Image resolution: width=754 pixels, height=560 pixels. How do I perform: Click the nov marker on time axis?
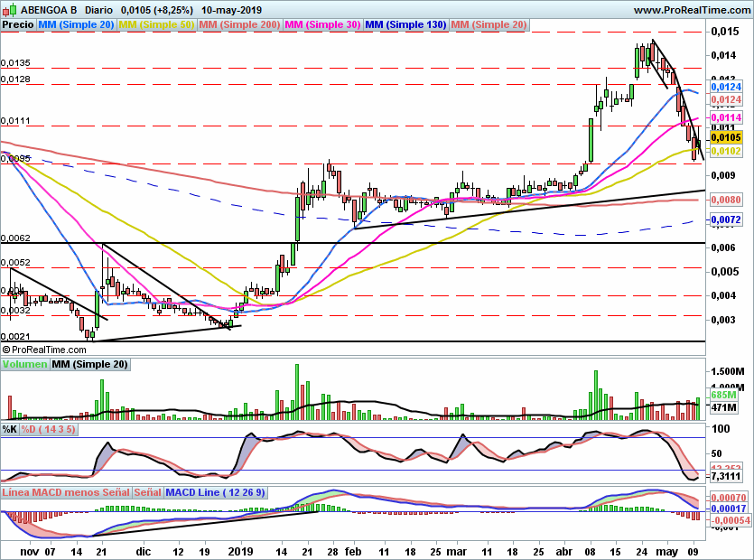(29, 551)
